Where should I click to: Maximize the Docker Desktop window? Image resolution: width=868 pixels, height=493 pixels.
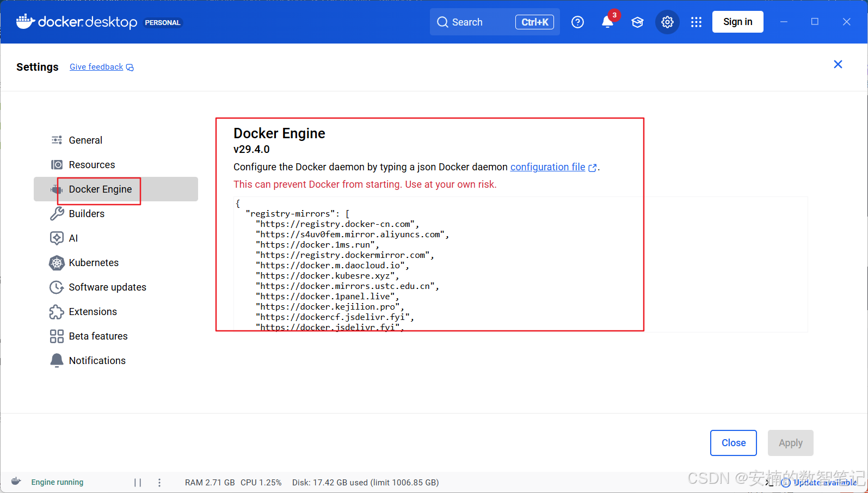pyautogui.click(x=815, y=22)
